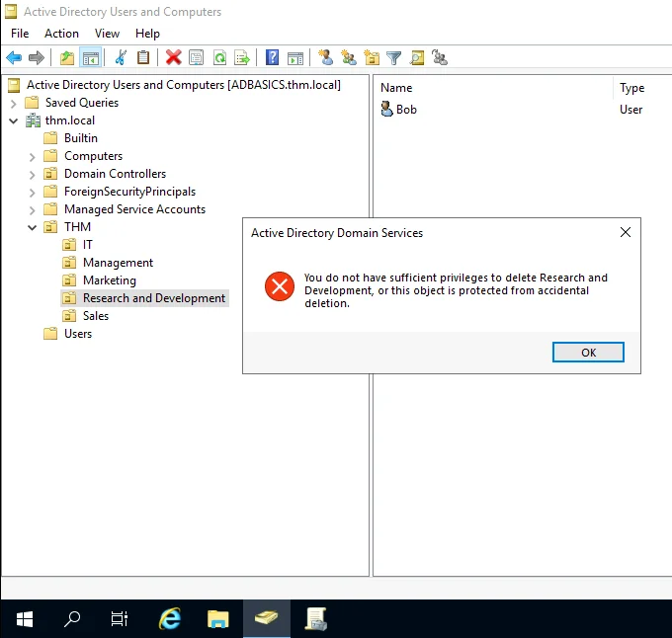Open the View menu
672x638 pixels.
[x=107, y=34]
